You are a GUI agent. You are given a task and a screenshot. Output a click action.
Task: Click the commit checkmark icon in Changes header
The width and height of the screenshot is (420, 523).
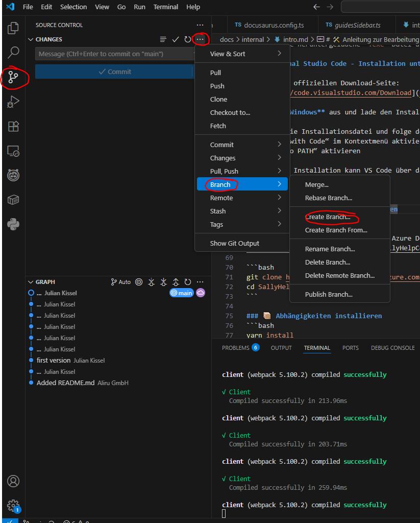click(176, 39)
